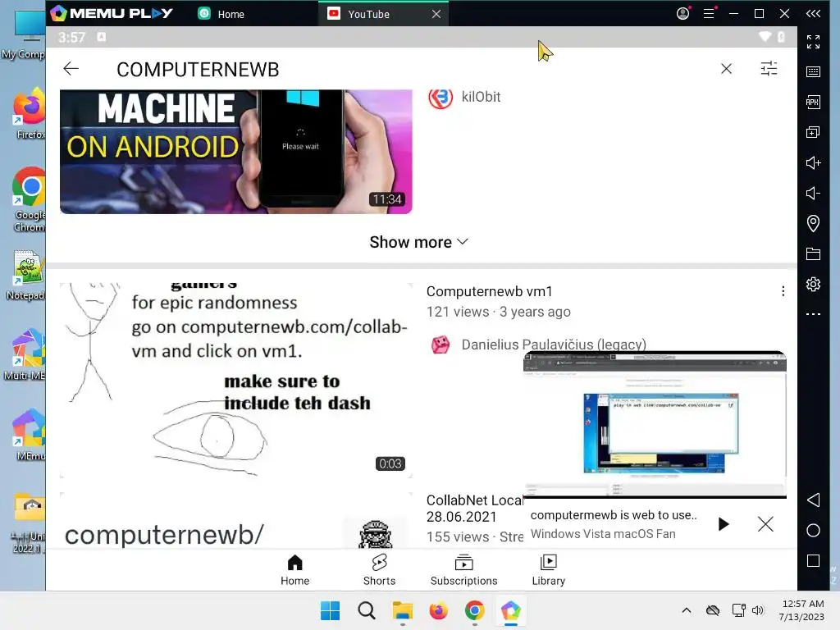This screenshot has height=630, width=840.
Task: Open the Windows Start menu
Action: click(x=330, y=610)
